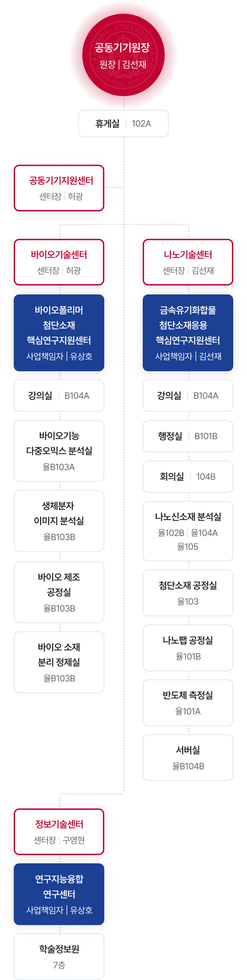Select 첨단소재 공정실 율103 box
Screen dimensions: 247x980
pos(188,593)
